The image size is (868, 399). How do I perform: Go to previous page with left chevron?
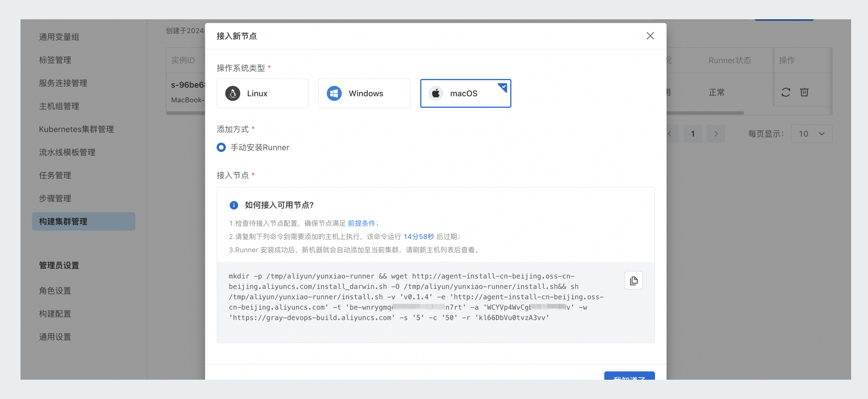point(670,134)
